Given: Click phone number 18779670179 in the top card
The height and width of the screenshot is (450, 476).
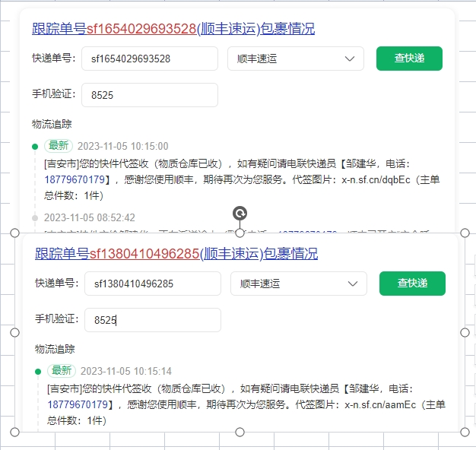Looking at the screenshot, I should [x=75, y=179].
